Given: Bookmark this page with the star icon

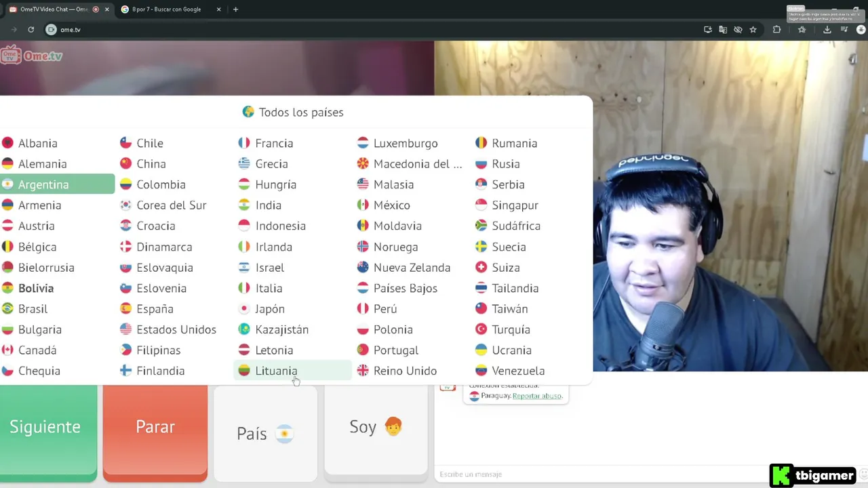Looking at the screenshot, I should [x=753, y=30].
